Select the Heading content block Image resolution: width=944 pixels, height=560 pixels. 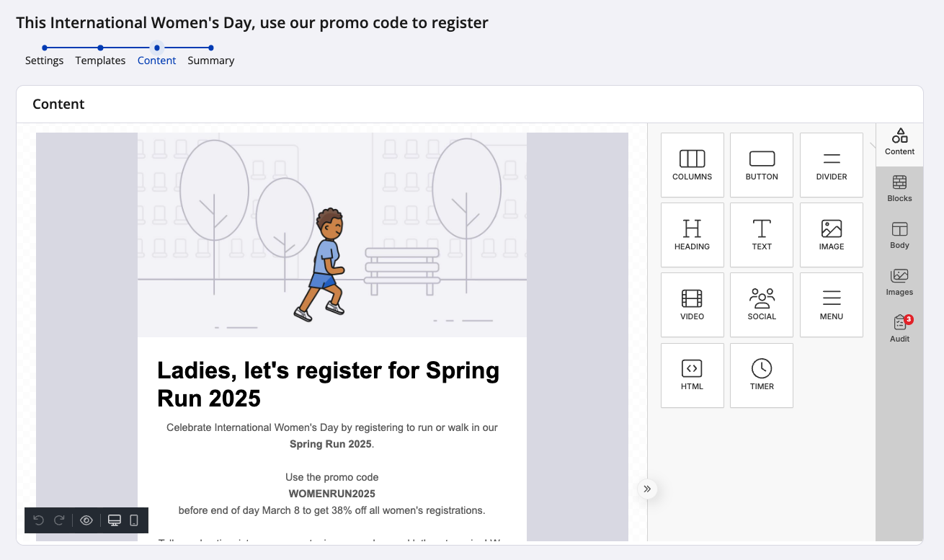692,235
